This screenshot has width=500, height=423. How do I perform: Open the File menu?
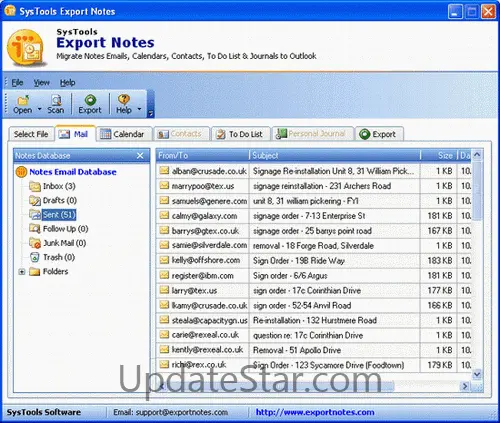17,82
